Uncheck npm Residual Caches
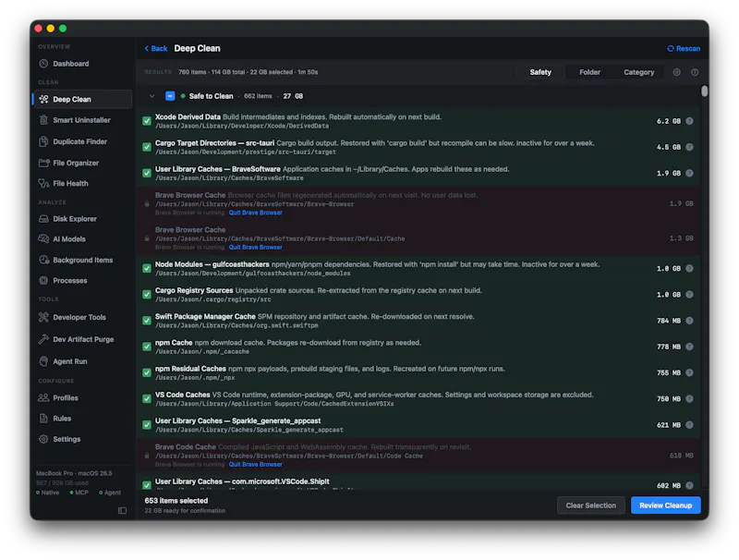This screenshot has width=739, height=560. pyautogui.click(x=147, y=372)
